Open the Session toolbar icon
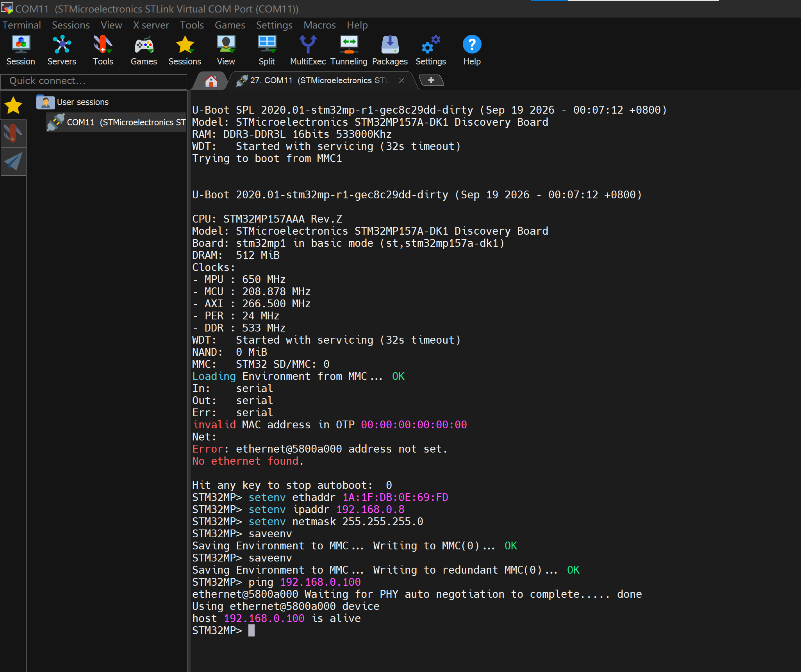 click(21, 50)
